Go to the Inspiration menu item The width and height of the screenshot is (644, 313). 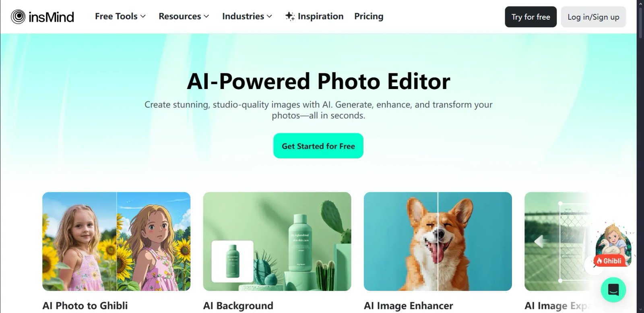314,17
